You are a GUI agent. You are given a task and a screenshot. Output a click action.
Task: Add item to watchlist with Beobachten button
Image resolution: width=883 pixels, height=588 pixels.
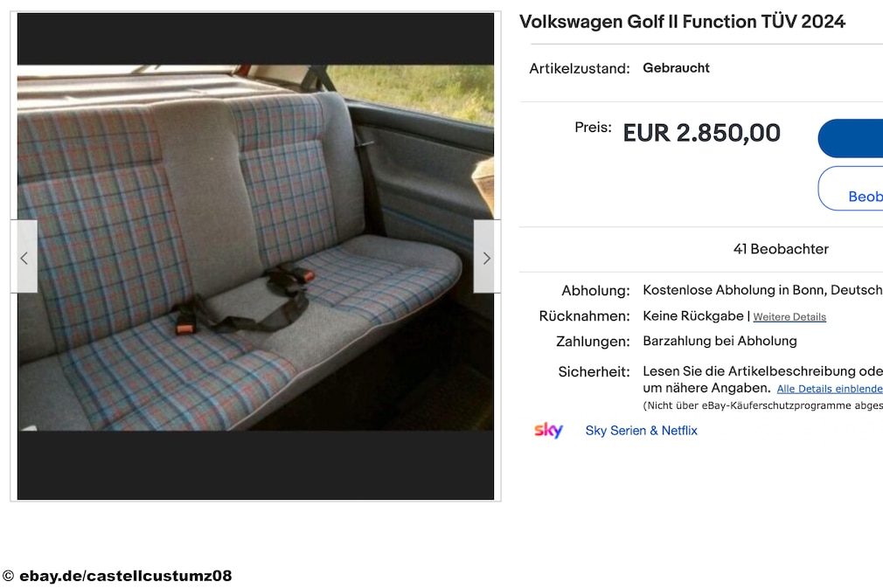pyautogui.click(x=851, y=189)
